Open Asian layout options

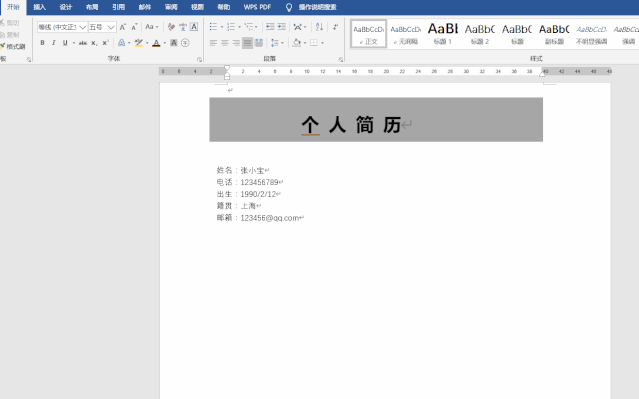click(x=297, y=27)
